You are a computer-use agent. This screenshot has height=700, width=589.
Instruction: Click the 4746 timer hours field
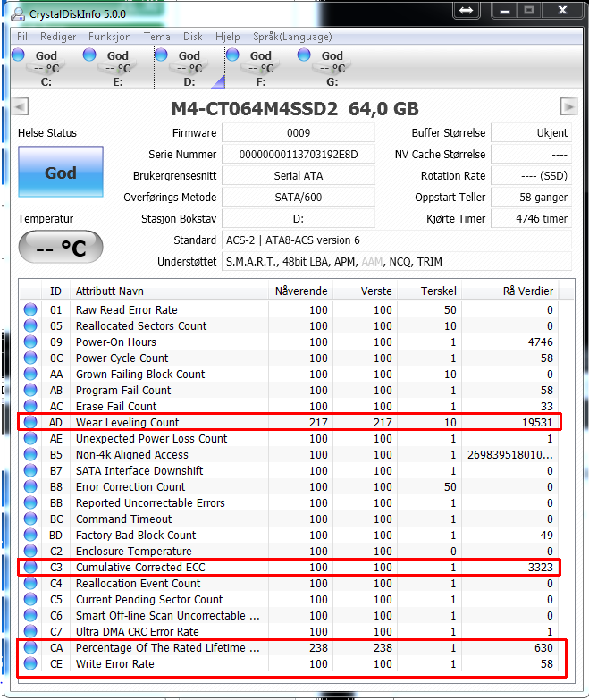point(531,219)
